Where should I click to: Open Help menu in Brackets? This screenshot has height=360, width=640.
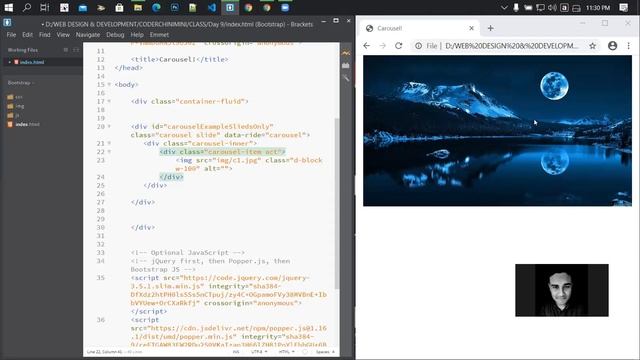point(137,35)
